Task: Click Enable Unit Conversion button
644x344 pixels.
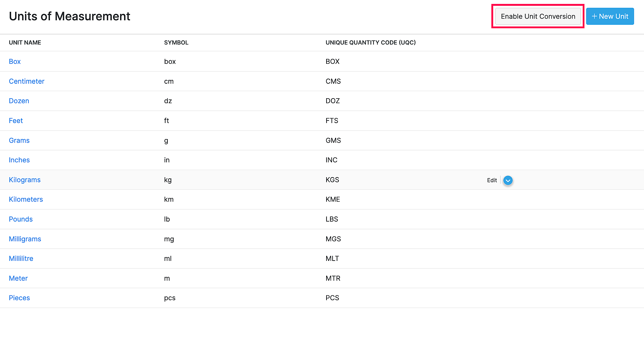Action: click(538, 16)
